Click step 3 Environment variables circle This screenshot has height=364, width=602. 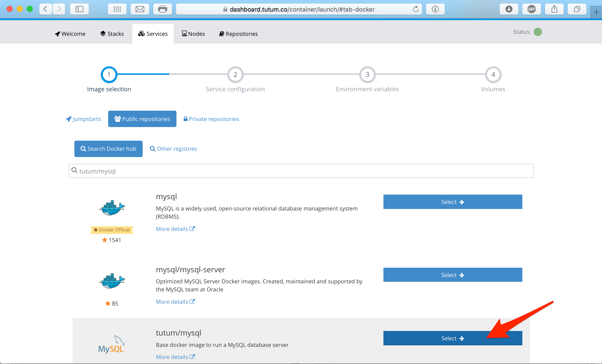367,75
